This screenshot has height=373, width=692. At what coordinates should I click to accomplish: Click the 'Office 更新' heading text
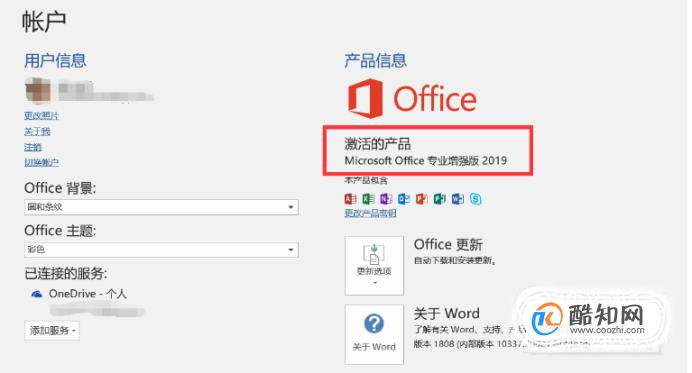(448, 244)
